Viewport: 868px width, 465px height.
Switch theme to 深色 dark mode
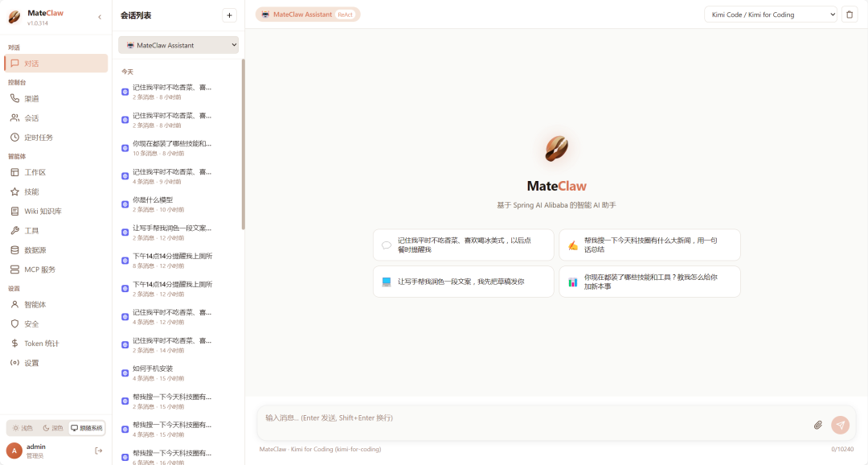tap(51, 427)
